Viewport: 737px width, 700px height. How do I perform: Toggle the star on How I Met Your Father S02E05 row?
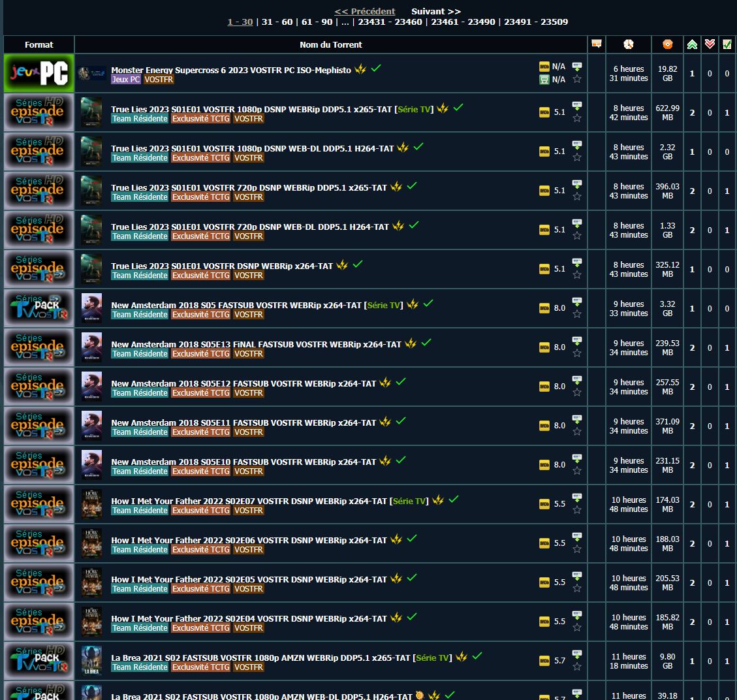click(x=576, y=588)
